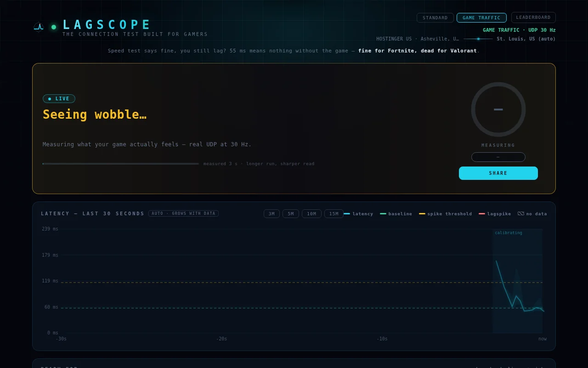
Task: Toggle the spike threshold legend series
Action: [446, 213]
